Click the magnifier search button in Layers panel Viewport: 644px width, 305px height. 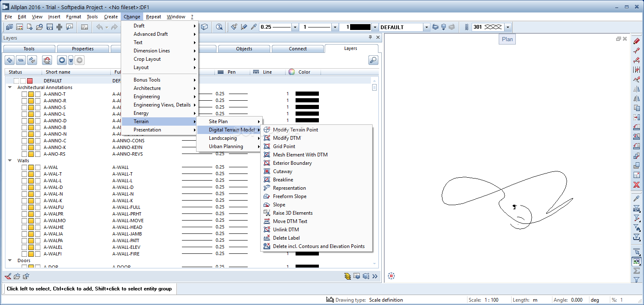[373, 60]
